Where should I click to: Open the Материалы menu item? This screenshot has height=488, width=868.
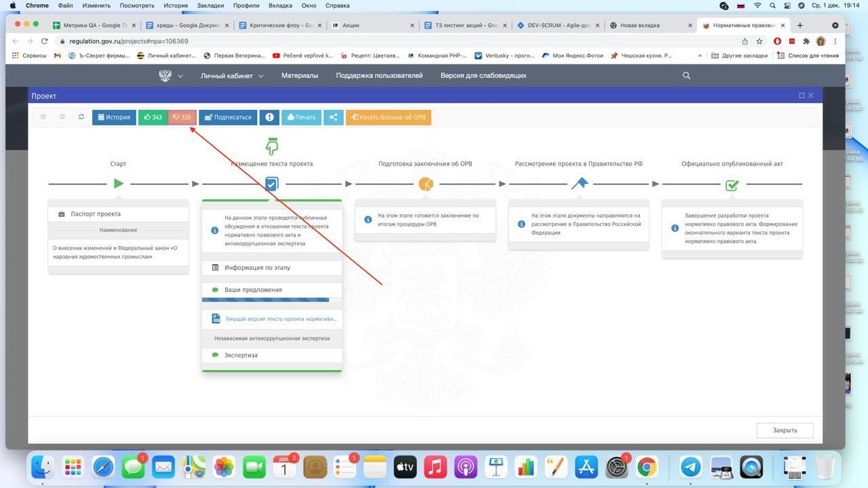[x=300, y=76]
